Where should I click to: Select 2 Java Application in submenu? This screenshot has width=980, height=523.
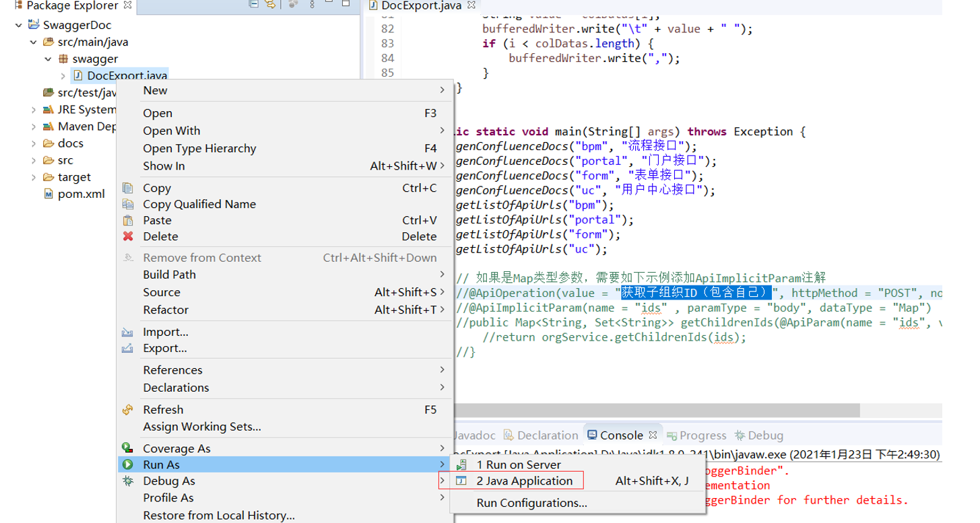tap(524, 481)
